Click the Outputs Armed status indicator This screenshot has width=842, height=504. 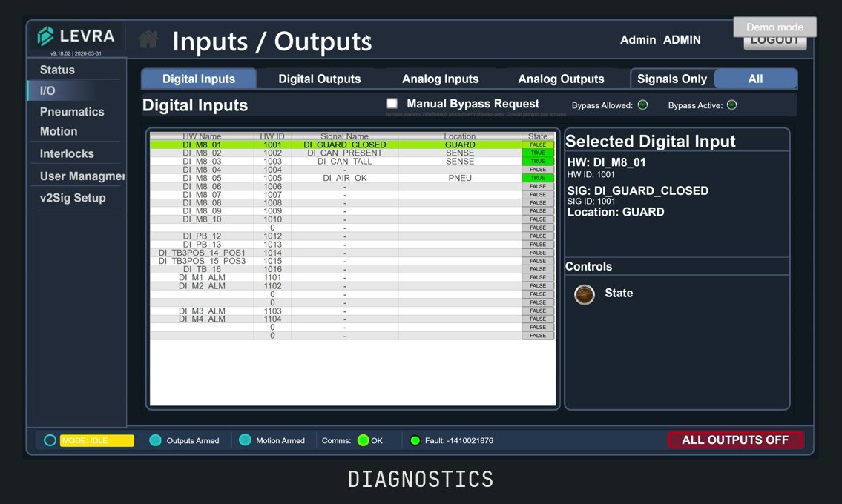[x=155, y=440]
